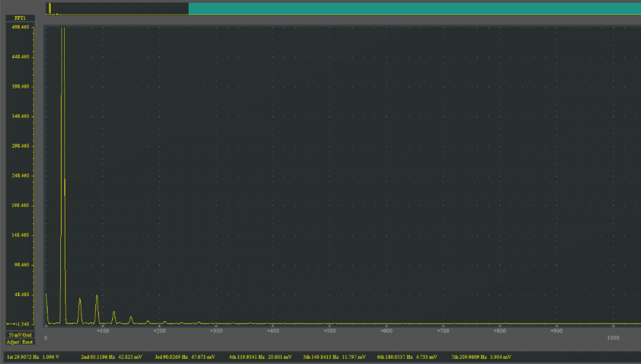Click the 50 mV/Grid scale label
The width and height of the screenshot is (641, 364).
coord(21,335)
